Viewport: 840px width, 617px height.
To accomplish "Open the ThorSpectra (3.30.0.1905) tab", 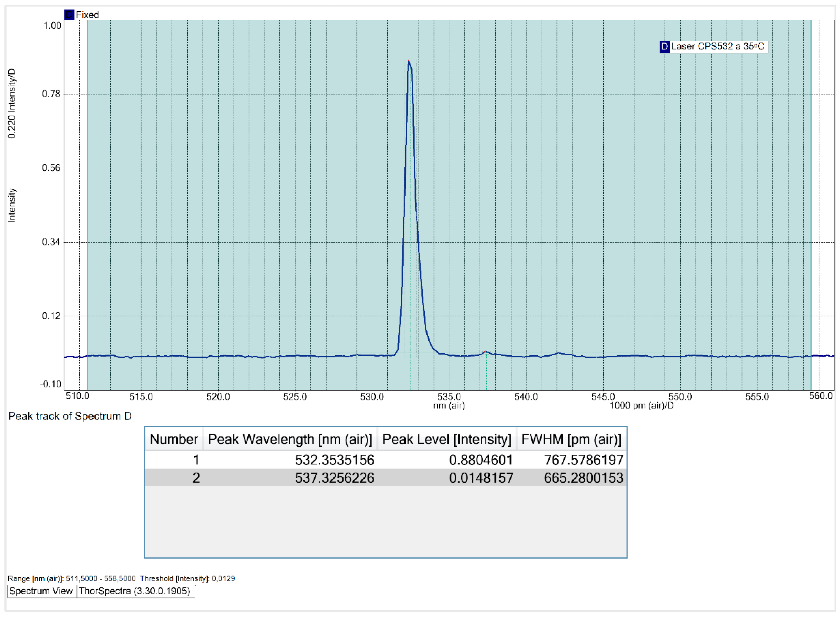I will 134,591.
